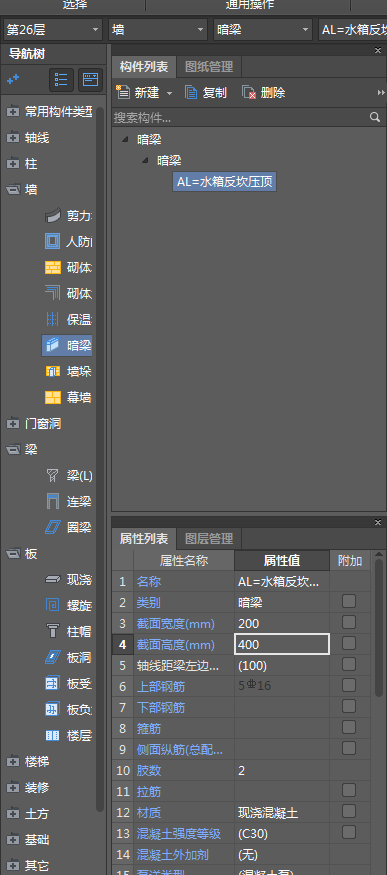This screenshot has height=875, width=387.
Task: Switch to the 图纸管理 tab
Action: [x=209, y=67]
